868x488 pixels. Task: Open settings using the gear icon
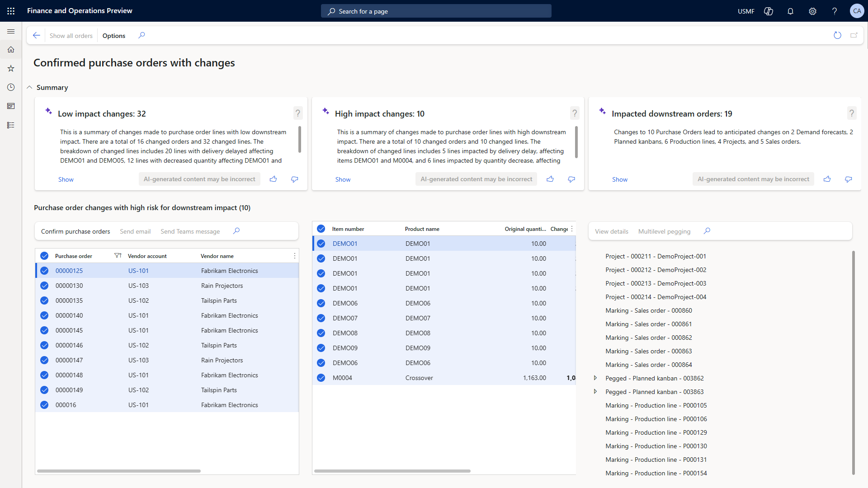pos(812,11)
